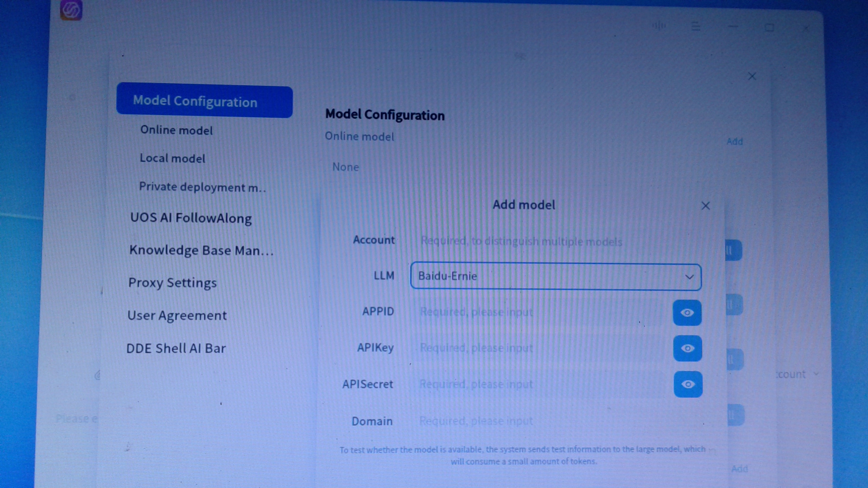Toggle APPID visibility eye icon
The height and width of the screenshot is (488, 868).
687,312
